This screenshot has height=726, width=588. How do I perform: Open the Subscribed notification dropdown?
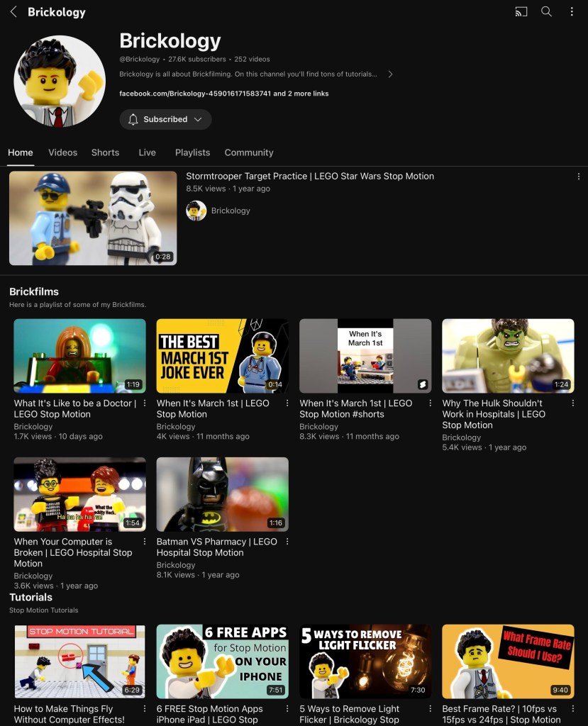165,120
